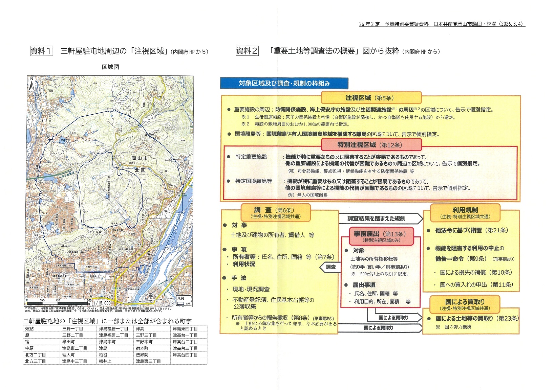Screen dimensions: 555x392
Task: Select the 注視区域（第5条） header box
Action: pos(371,98)
